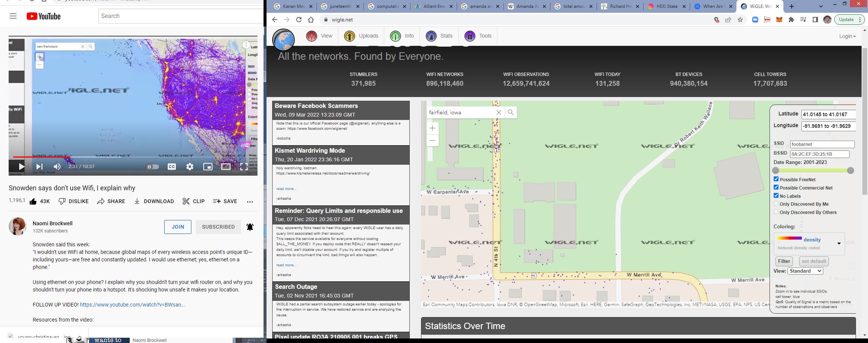Open video player settings gear
The image size is (868, 343).
click(190, 167)
